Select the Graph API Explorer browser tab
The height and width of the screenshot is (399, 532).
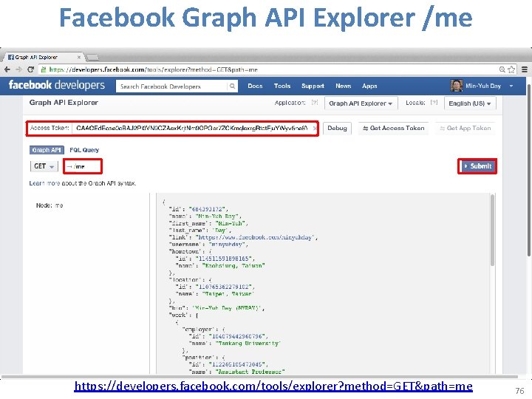point(42,57)
